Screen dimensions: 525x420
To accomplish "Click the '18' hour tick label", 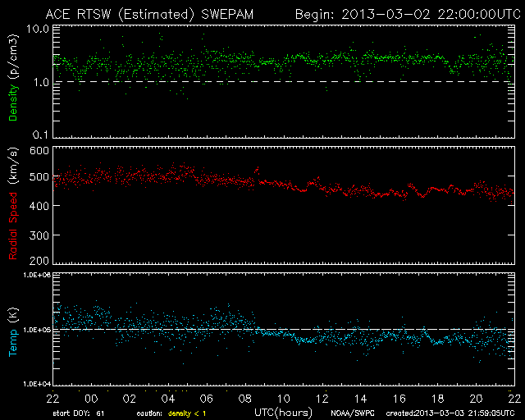I will (437, 399).
